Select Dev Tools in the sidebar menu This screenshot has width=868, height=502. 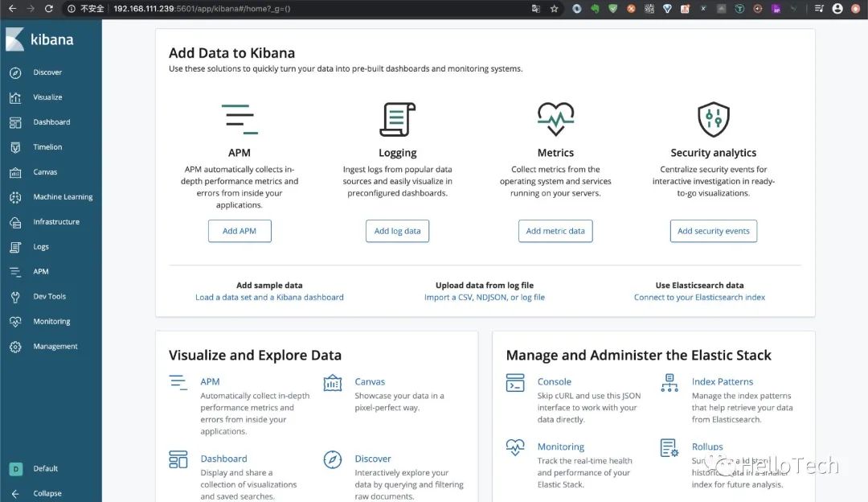pyautogui.click(x=49, y=297)
